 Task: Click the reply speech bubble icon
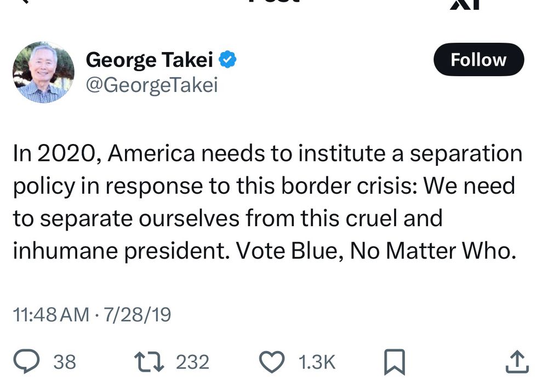(x=26, y=362)
